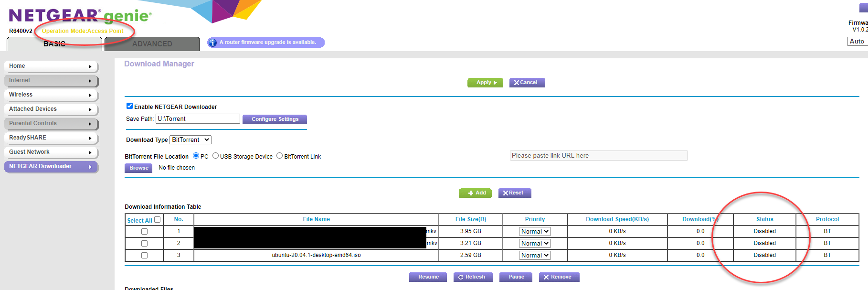
Task: Click the Add button
Action: (x=475, y=193)
